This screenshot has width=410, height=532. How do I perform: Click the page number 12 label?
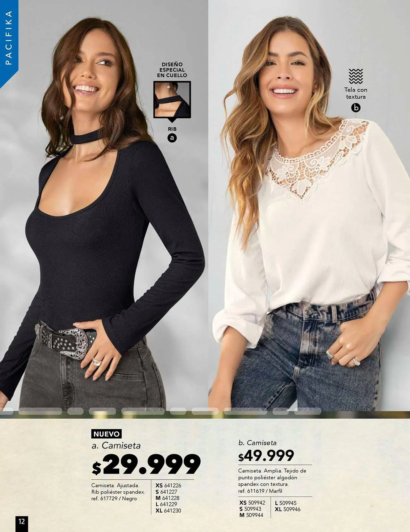[x=22, y=522]
